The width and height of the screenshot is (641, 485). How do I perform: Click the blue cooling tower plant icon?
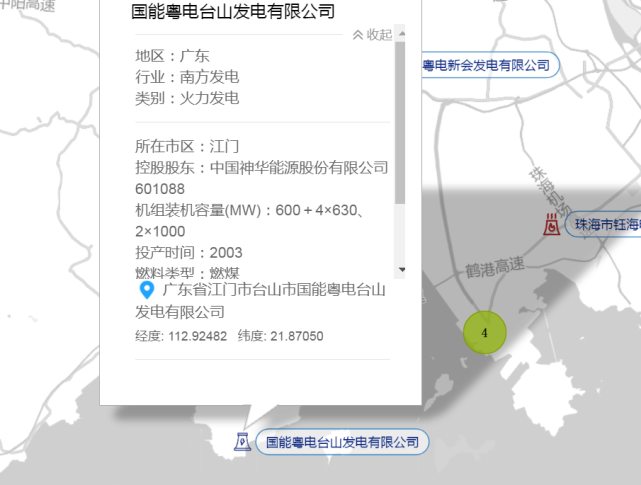click(242, 442)
